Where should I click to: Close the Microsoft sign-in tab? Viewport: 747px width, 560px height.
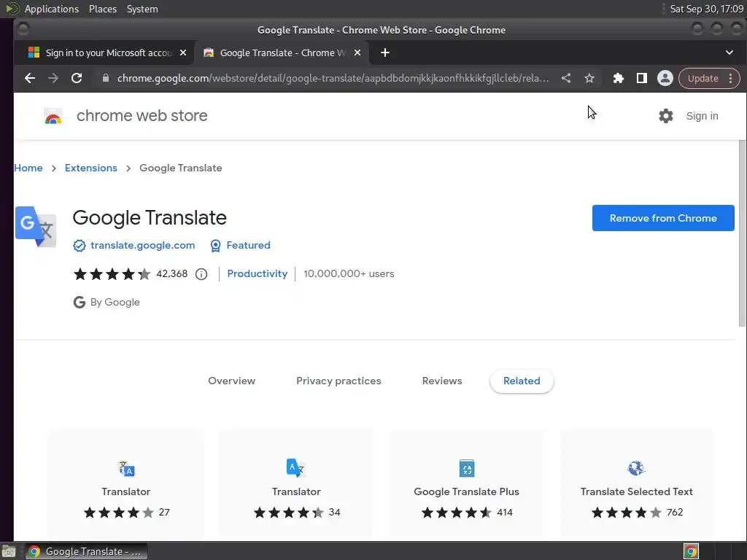[x=183, y=52]
